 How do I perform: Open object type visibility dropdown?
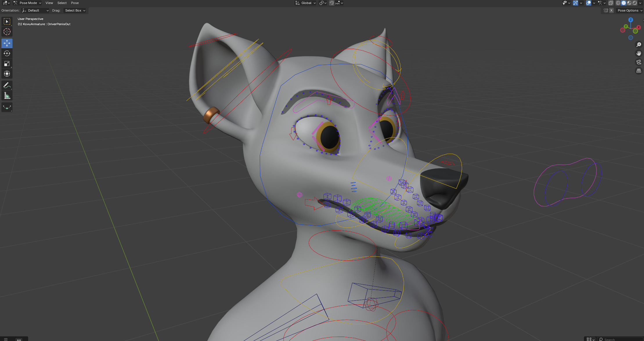pyautogui.click(x=566, y=3)
